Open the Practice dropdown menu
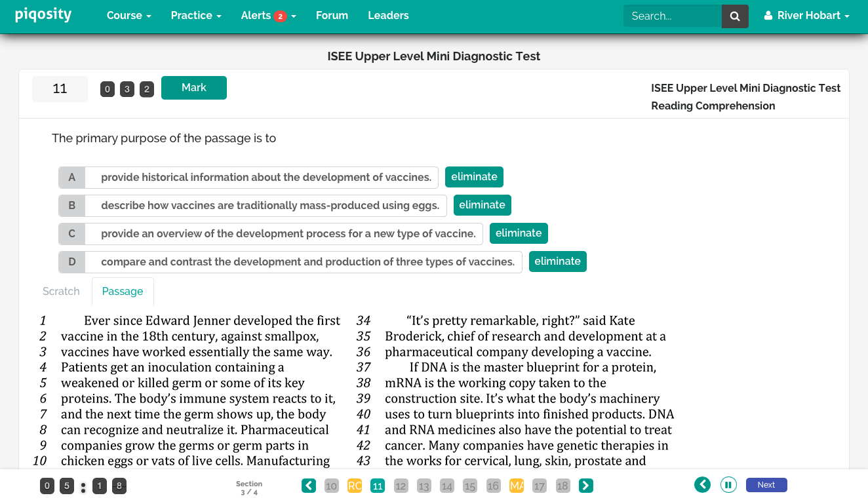868x504 pixels. pos(195,16)
